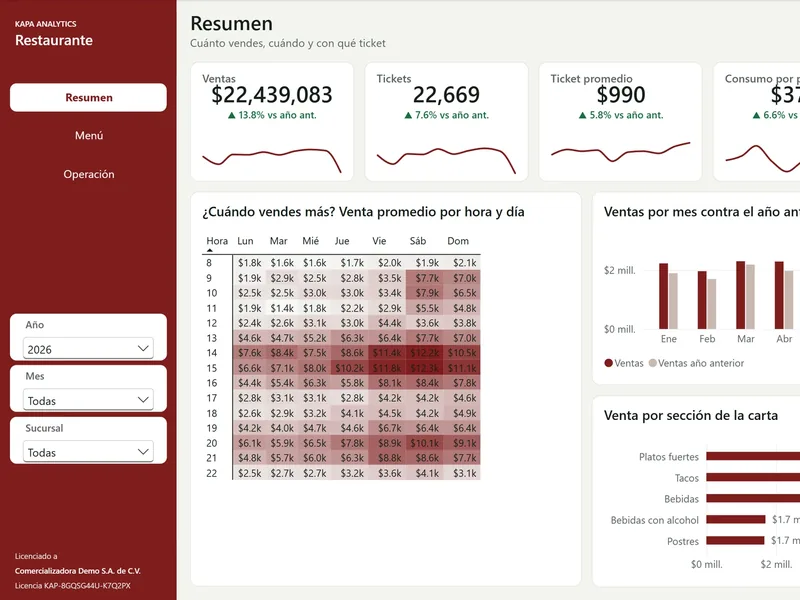Click the Tacos bar in carta chart

(753, 478)
